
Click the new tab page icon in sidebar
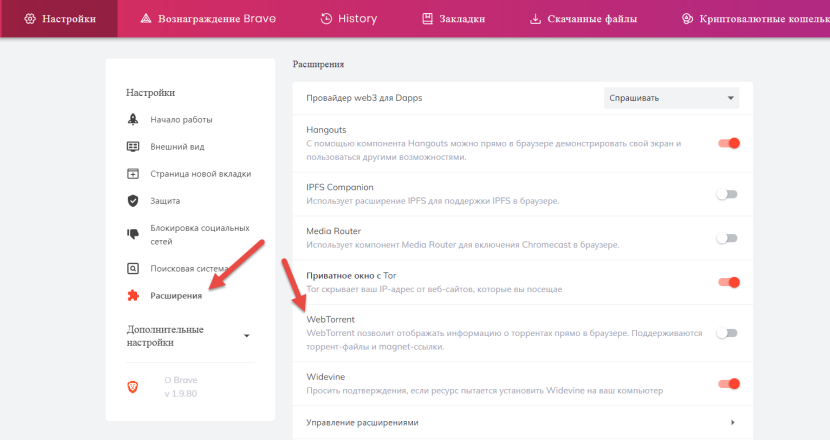[133, 173]
